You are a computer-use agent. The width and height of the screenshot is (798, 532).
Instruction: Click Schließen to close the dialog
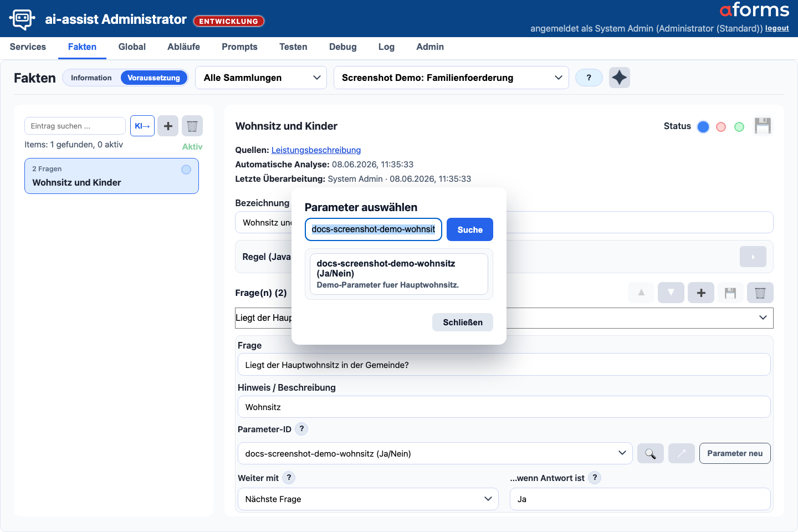point(463,323)
